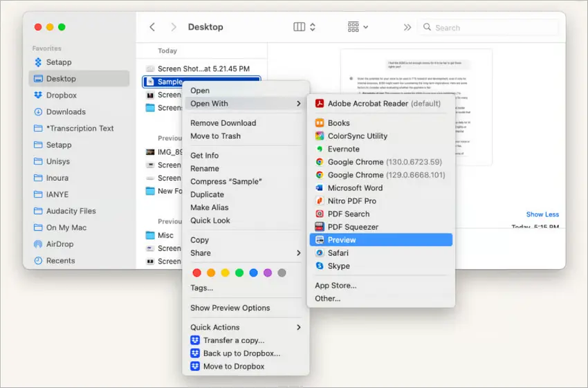The width and height of the screenshot is (588, 388).
Task: Click the Downloads sidebar icon
Action: (38, 112)
